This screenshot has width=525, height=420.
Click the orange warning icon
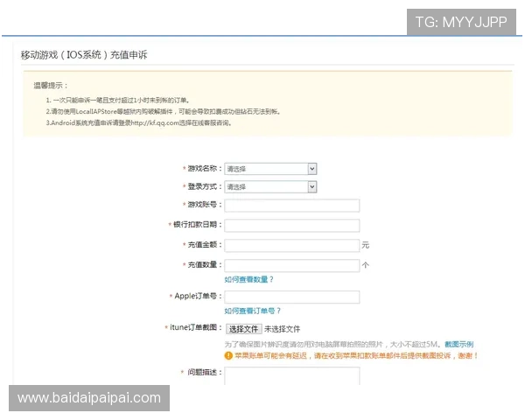coord(228,356)
